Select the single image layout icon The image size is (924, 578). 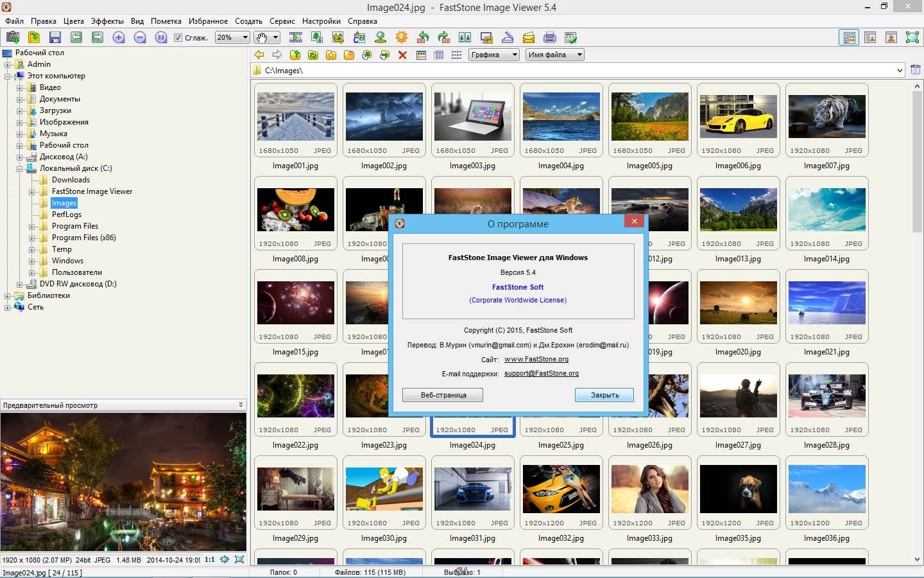[891, 37]
